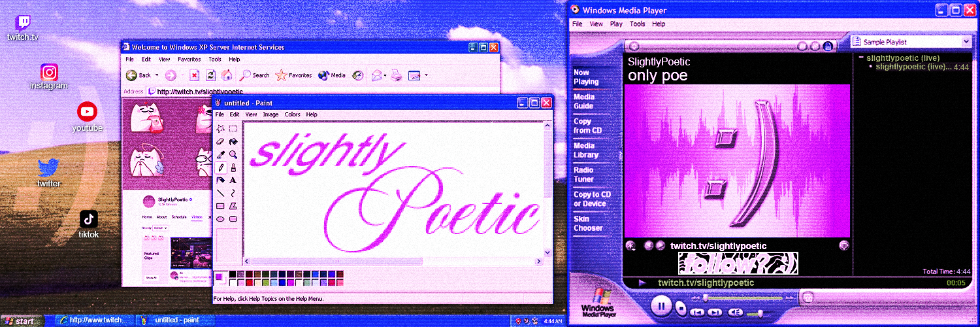Open the Mail dropdown arrow in browser toolbar
The width and height of the screenshot is (980, 327).
(386, 75)
